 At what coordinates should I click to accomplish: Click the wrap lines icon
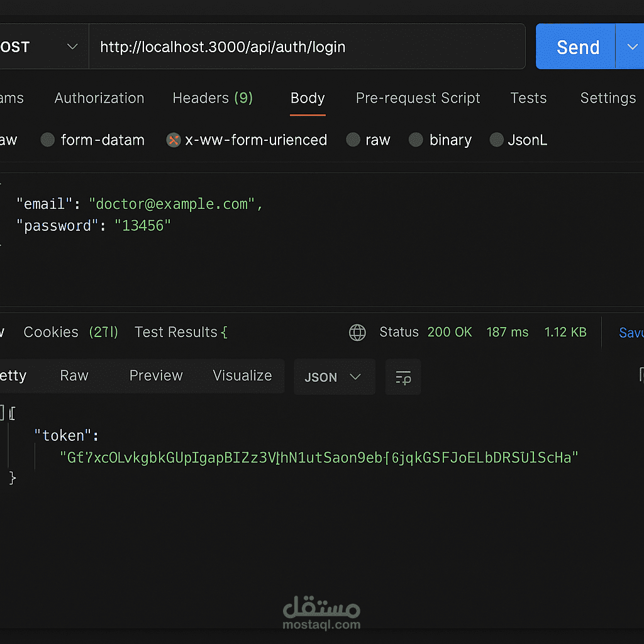tap(403, 377)
